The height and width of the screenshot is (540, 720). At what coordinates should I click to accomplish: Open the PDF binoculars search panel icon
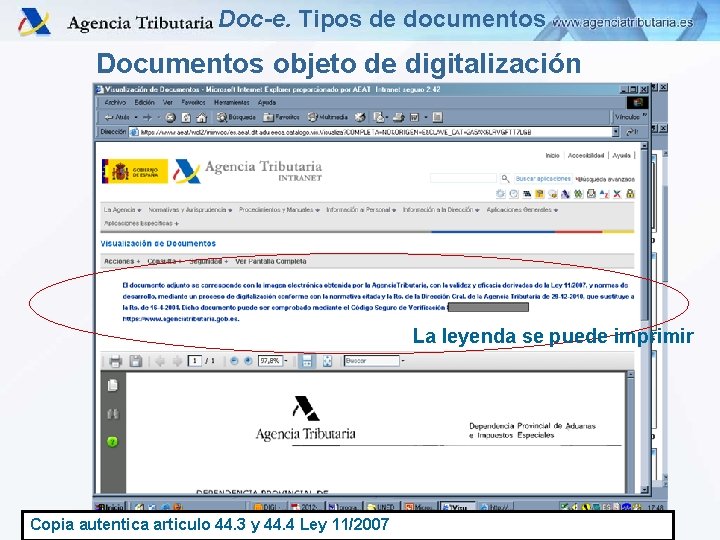pyautogui.click(x=112, y=414)
